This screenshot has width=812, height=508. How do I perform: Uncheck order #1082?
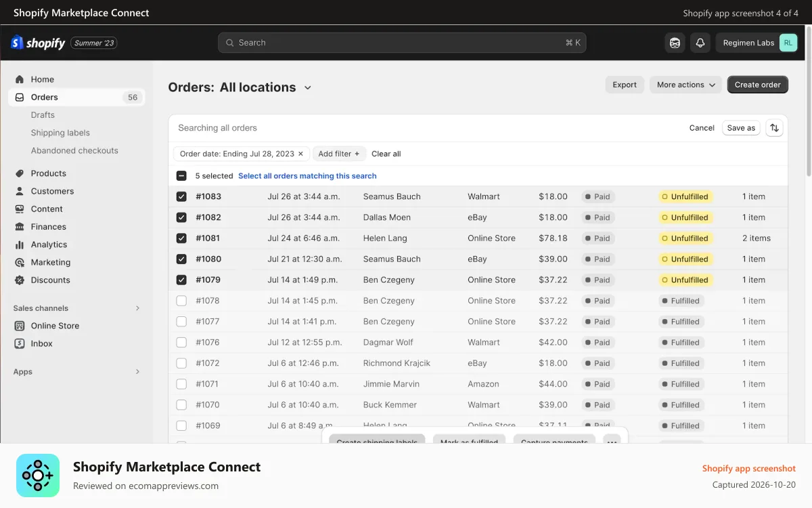pos(181,217)
